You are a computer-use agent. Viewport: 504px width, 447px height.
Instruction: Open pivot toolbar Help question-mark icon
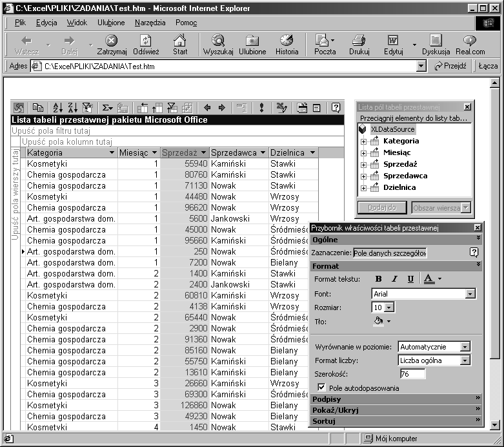(x=336, y=107)
